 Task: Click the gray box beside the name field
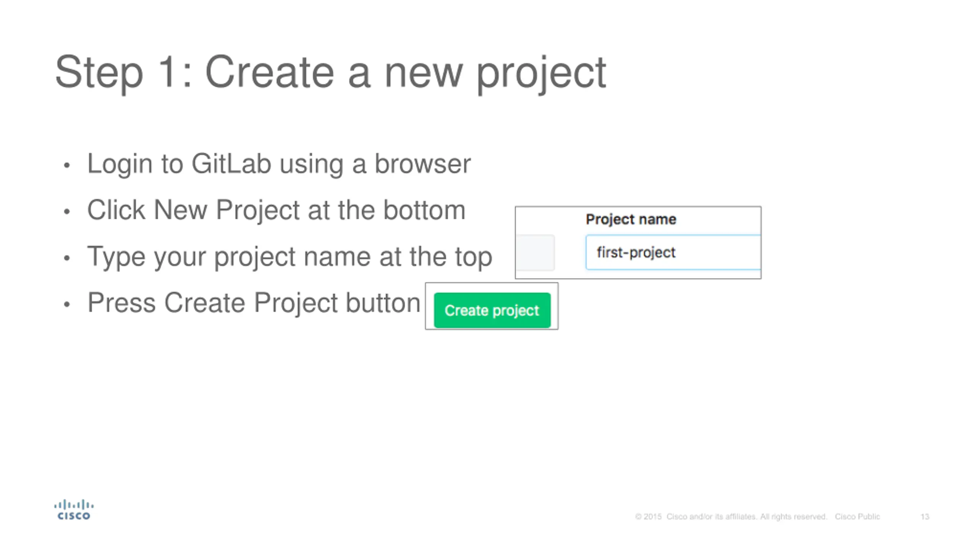536,253
